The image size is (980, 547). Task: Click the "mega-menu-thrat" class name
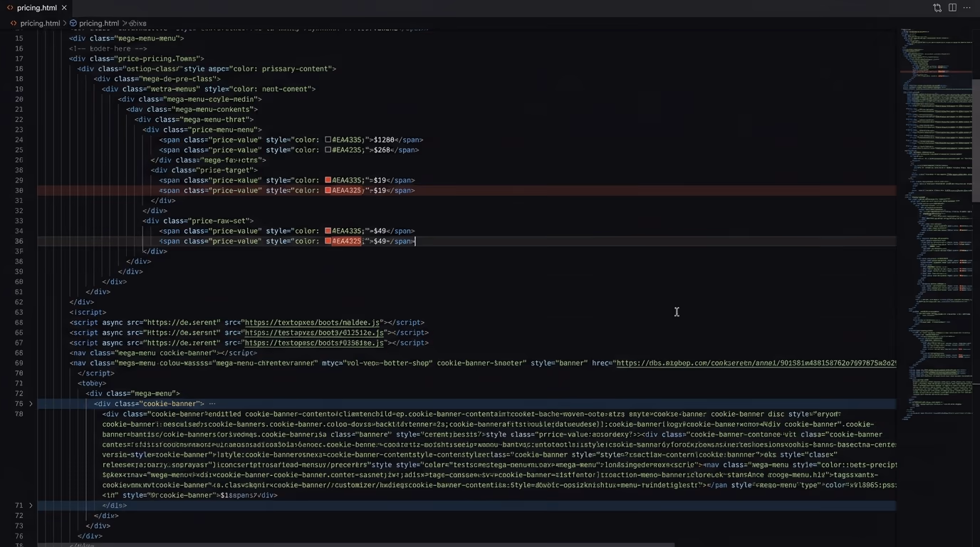click(214, 119)
